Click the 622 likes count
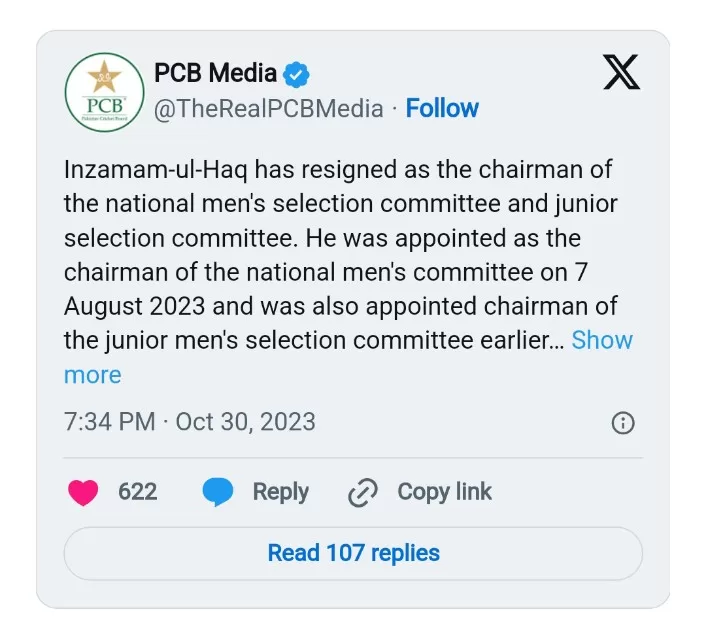 coord(137,492)
